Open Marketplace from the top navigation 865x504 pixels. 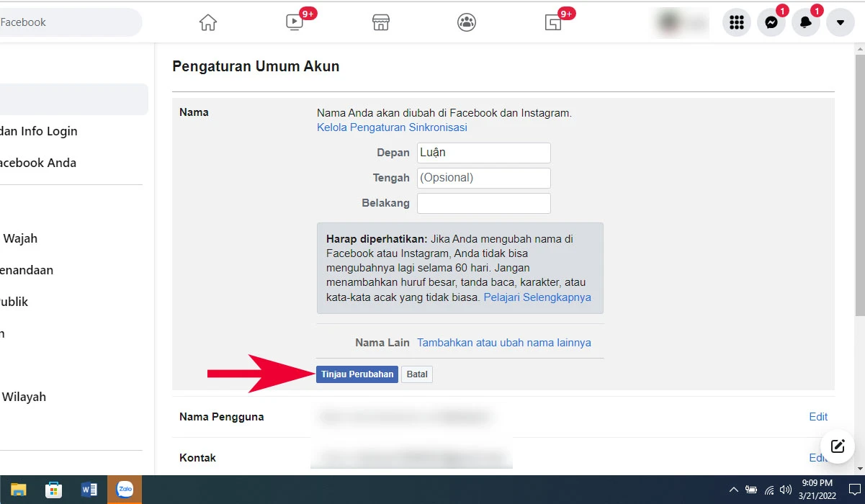click(x=380, y=22)
